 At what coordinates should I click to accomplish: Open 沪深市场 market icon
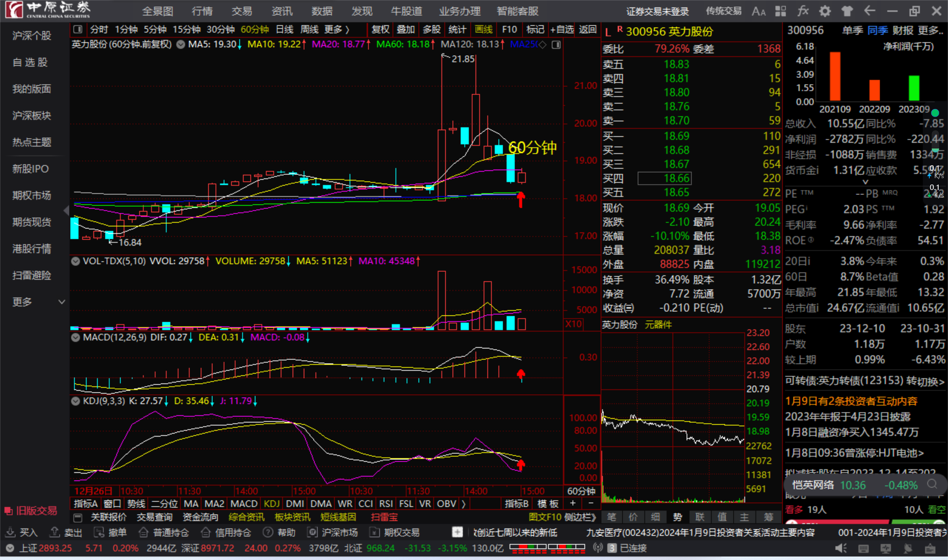313,532
